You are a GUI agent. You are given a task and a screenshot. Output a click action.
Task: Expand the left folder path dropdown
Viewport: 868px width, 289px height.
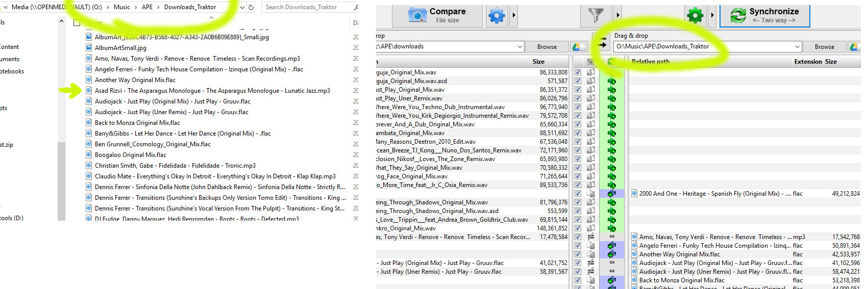coord(519,46)
